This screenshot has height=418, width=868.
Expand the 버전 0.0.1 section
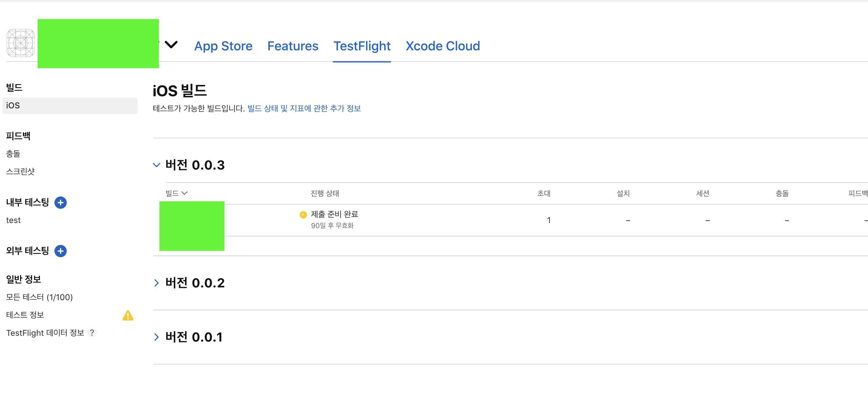click(156, 337)
